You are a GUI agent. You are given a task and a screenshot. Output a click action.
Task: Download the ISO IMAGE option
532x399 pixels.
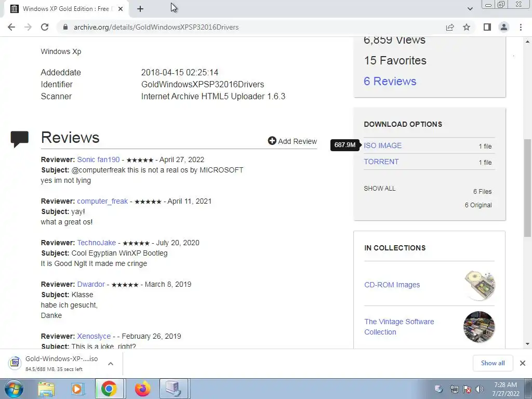383,145
